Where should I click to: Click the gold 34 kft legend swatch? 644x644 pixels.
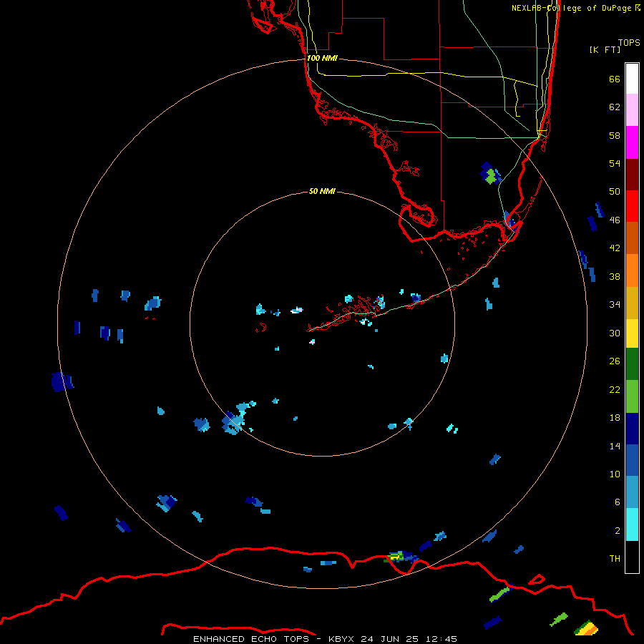[632, 303]
